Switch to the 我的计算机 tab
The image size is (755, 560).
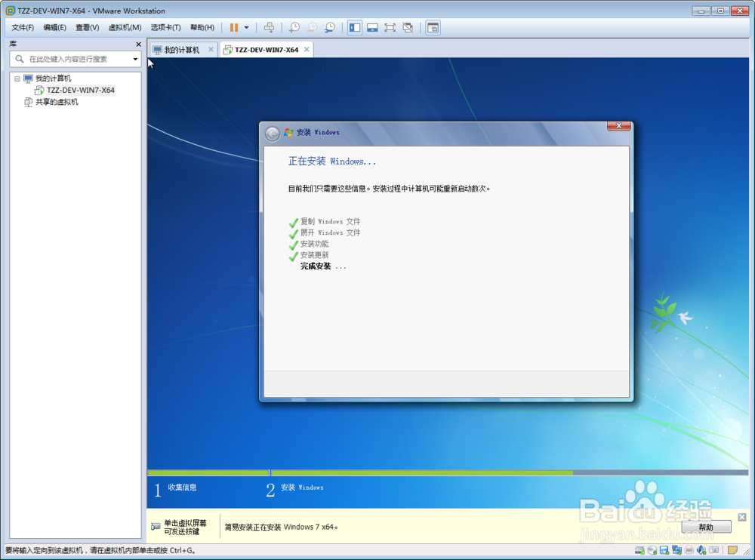pyautogui.click(x=181, y=50)
